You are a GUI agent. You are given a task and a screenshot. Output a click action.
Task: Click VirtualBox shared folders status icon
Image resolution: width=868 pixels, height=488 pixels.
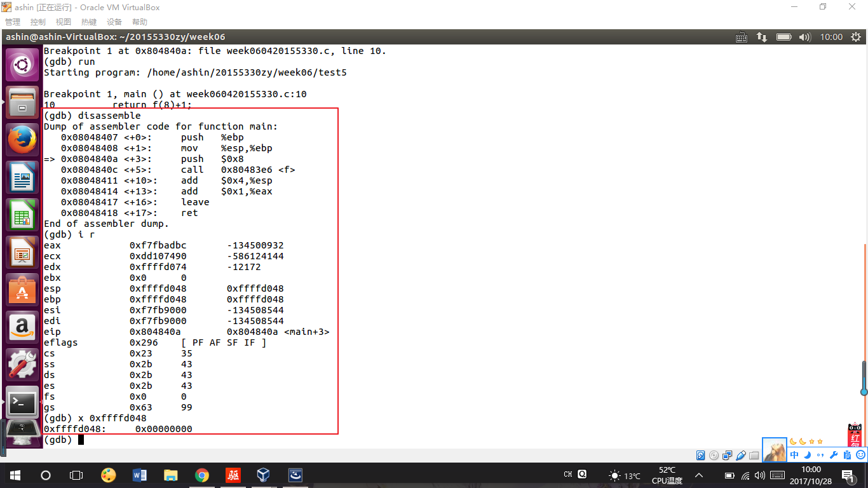(x=754, y=456)
